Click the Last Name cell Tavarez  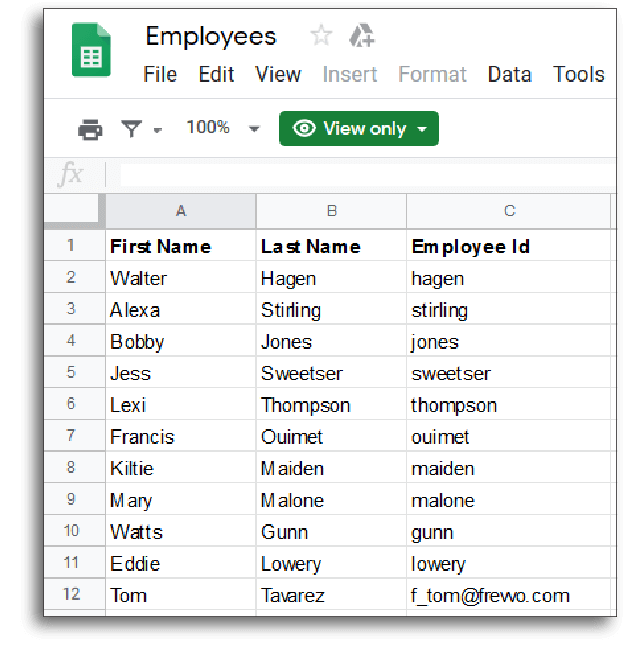tap(331, 595)
